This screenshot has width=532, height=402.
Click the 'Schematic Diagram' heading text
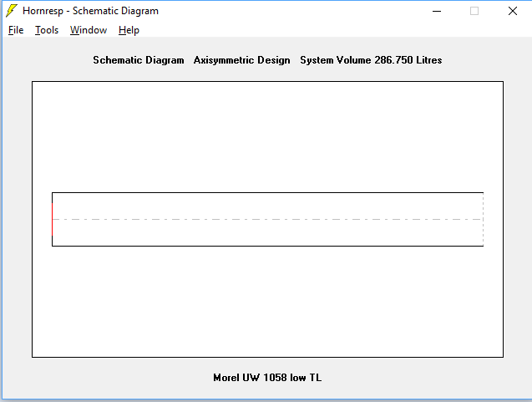coord(139,60)
